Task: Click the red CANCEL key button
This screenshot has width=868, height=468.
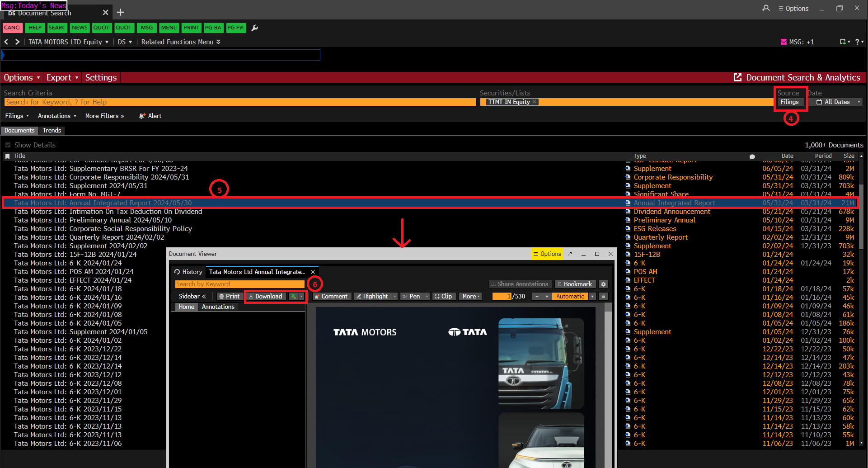Action: 12,28
